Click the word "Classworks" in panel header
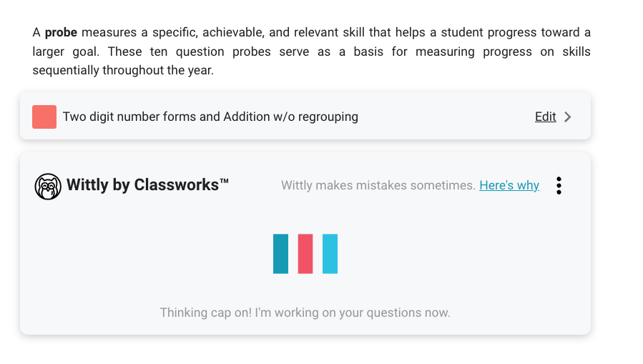Screen dimensions: 643x364 point(177,185)
